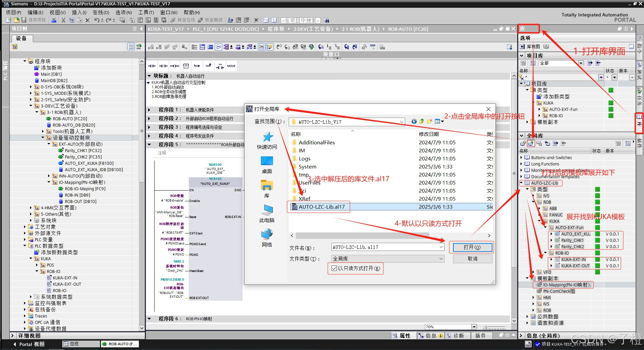
Task: Expand 4-HMI folder in project tree
Action: click(31, 208)
